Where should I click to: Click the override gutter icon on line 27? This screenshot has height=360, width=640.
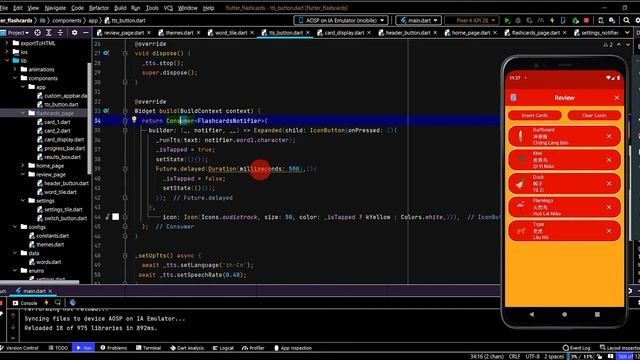coord(106,53)
